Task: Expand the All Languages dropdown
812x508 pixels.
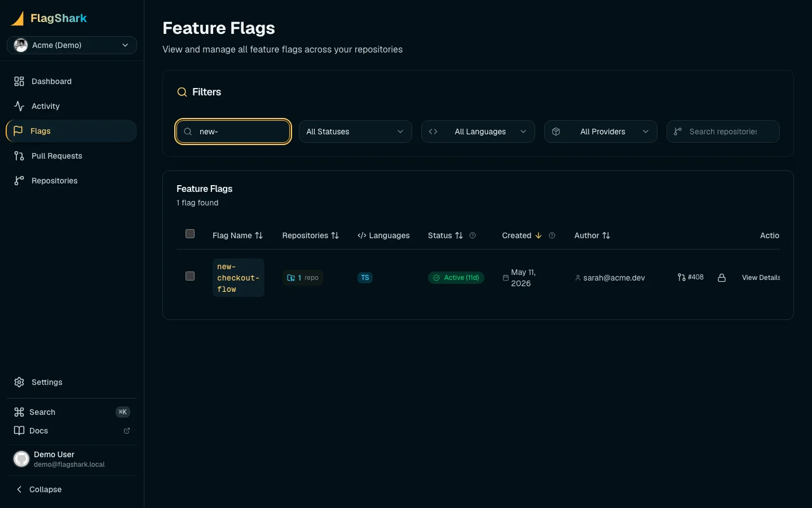Action: click(478, 132)
